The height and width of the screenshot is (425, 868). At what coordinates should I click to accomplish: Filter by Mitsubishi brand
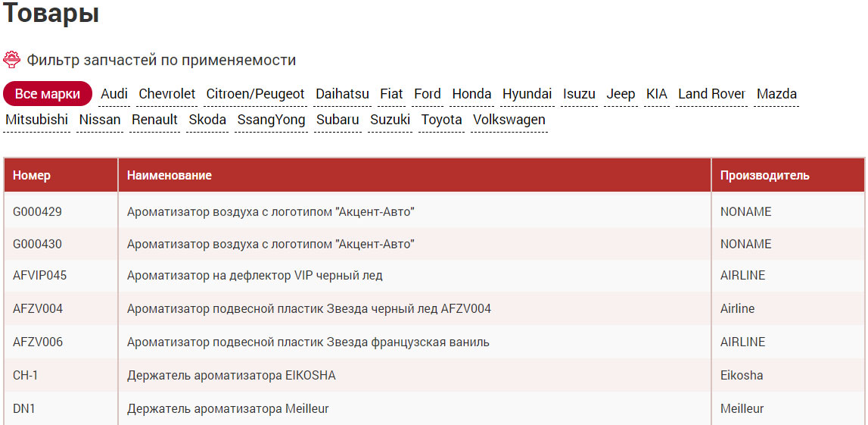[x=36, y=120]
